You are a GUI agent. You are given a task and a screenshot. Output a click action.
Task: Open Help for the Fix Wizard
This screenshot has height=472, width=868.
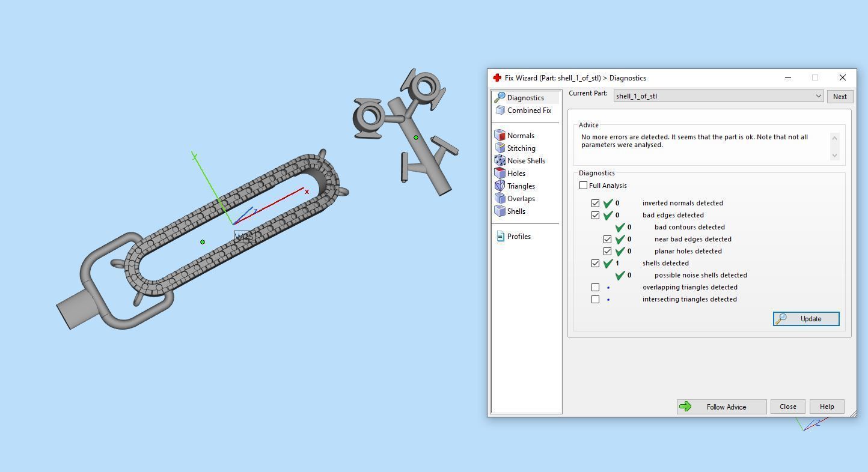click(827, 407)
